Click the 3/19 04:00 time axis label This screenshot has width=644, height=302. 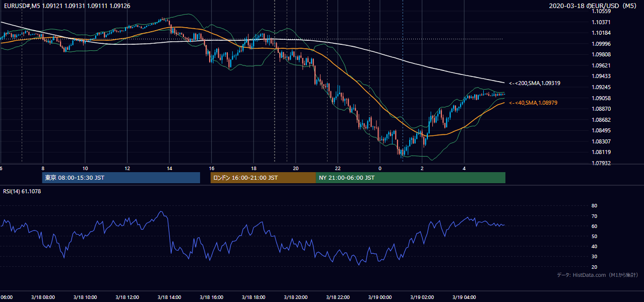click(464, 297)
